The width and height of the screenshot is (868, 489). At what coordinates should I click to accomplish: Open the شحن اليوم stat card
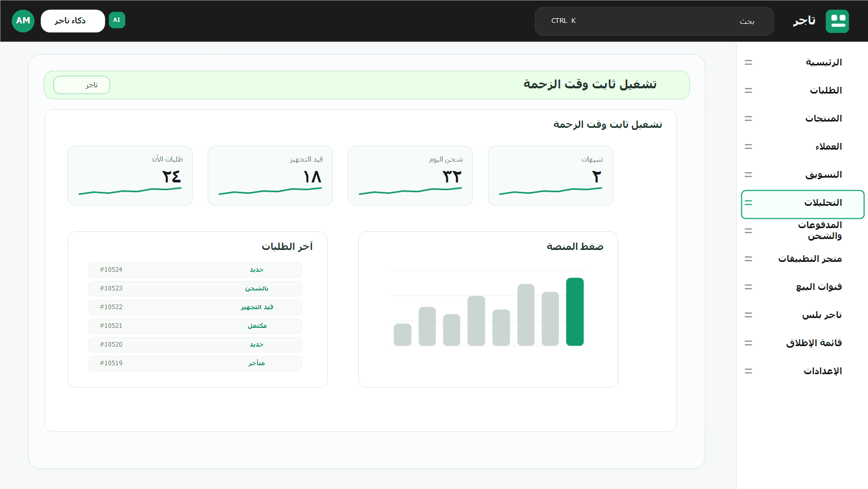coord(410,176)
